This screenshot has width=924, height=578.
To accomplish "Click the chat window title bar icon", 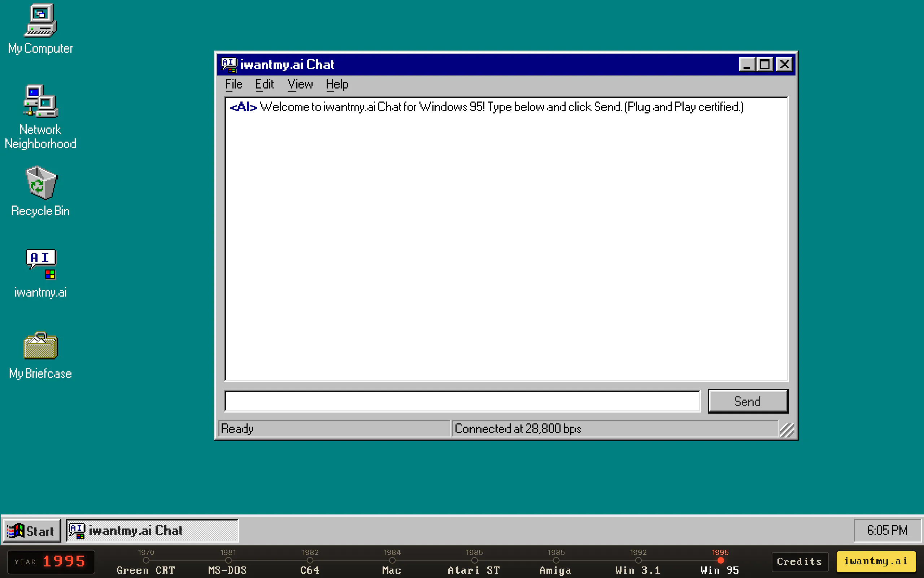I will tap(229, 65).
